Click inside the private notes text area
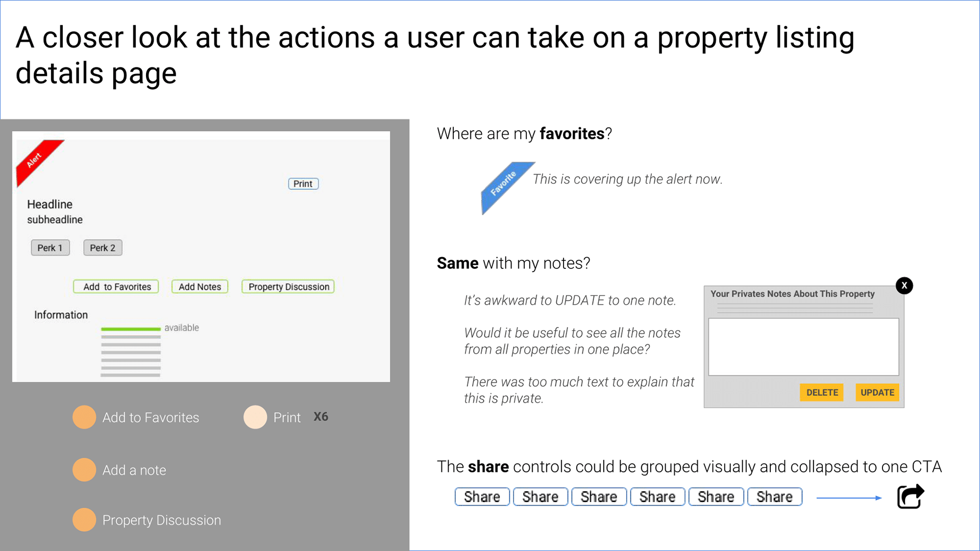The width and height of the screenshot is (980, 551). point(803,347)
